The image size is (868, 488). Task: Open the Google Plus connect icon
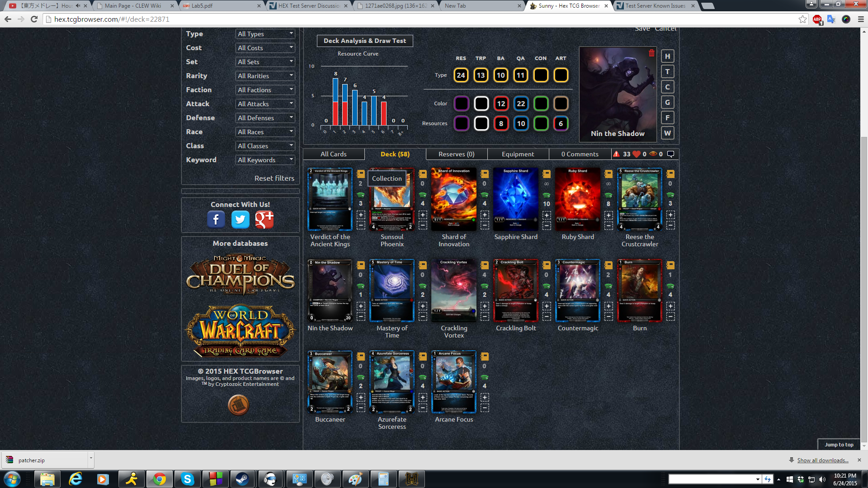264,220
